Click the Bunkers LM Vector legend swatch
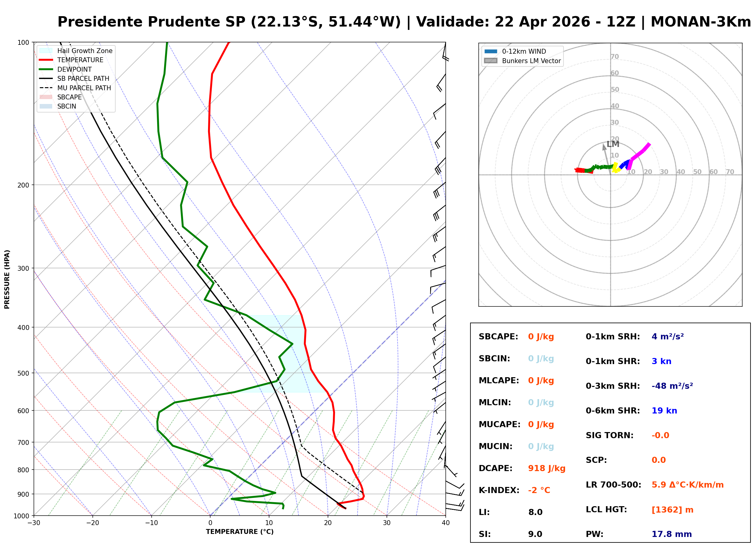The height and width of the screenshot is (558, 756). point(491,61)
